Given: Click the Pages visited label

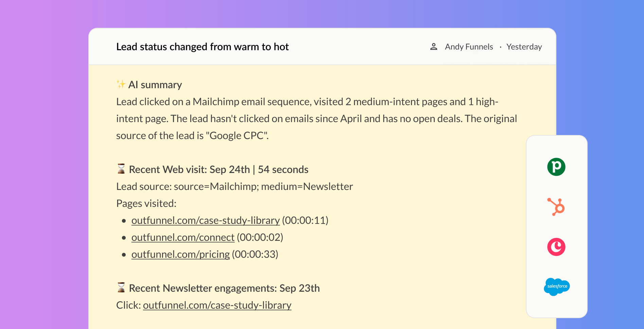Looking at the screenshot, I should [x=146, y=203].
